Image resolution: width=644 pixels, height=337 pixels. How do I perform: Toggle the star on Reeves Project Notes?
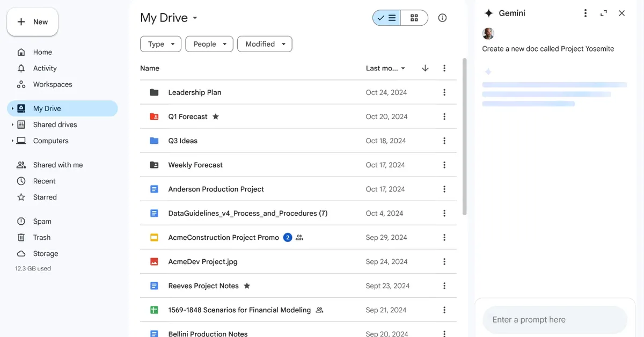[x=247, y=285]
